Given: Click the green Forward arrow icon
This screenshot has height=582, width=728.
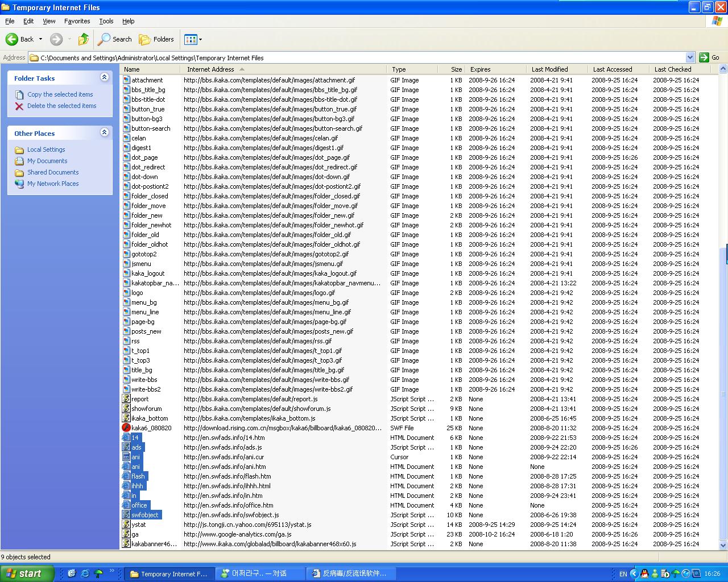Looking at the screenshot, I should (56, 39).
